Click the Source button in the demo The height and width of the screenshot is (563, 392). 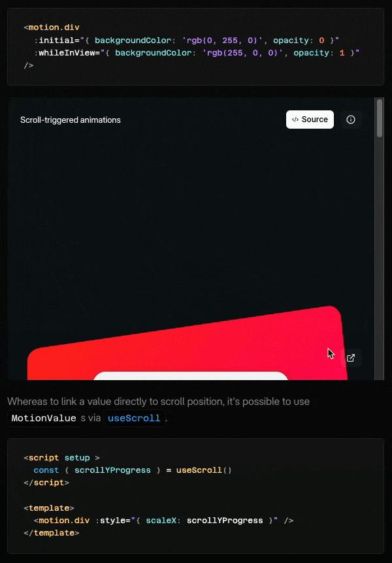[x=310, y=120]
